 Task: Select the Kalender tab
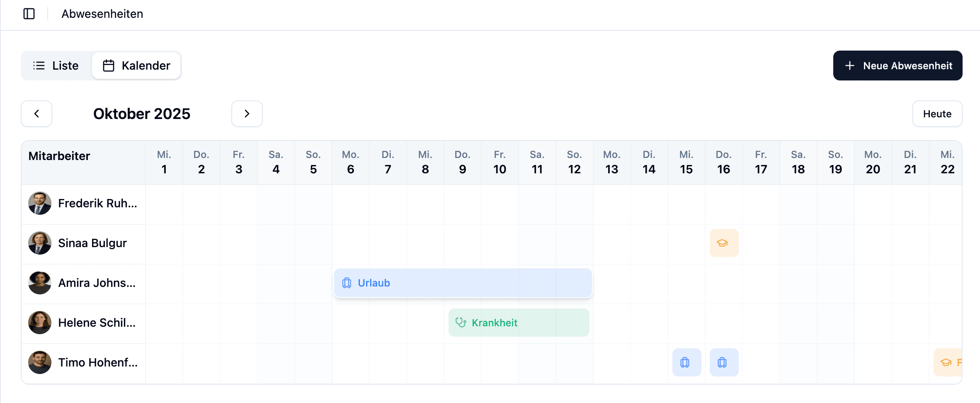coord(136,65)
